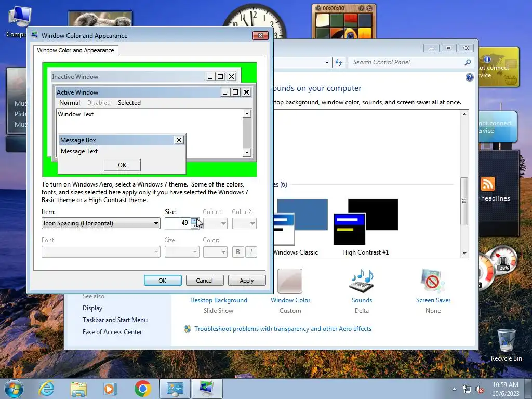Open the clock showing 10:59 AM
The image size is (532, 399).
click(x=506, y=389)
